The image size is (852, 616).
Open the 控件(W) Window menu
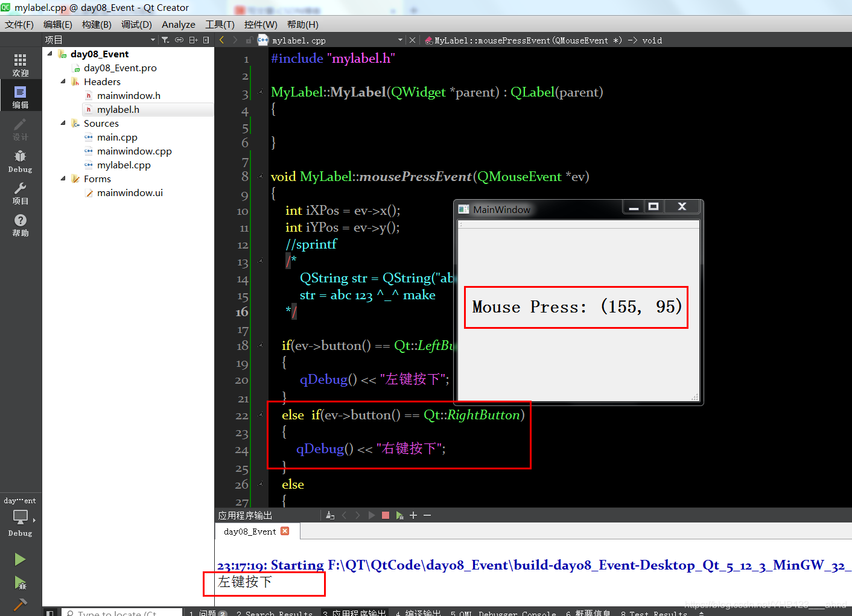[261, 24]
